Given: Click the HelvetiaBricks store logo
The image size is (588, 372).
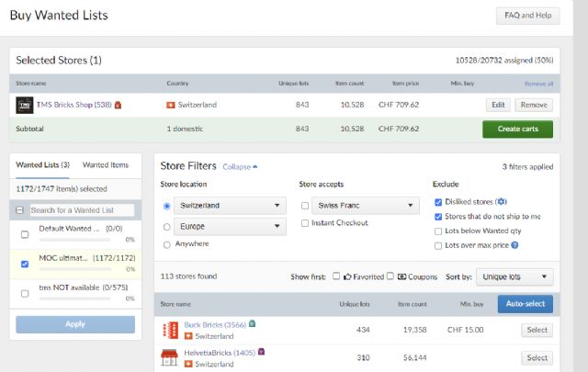Looking at the screenshot, I should [x=168, y=357].
